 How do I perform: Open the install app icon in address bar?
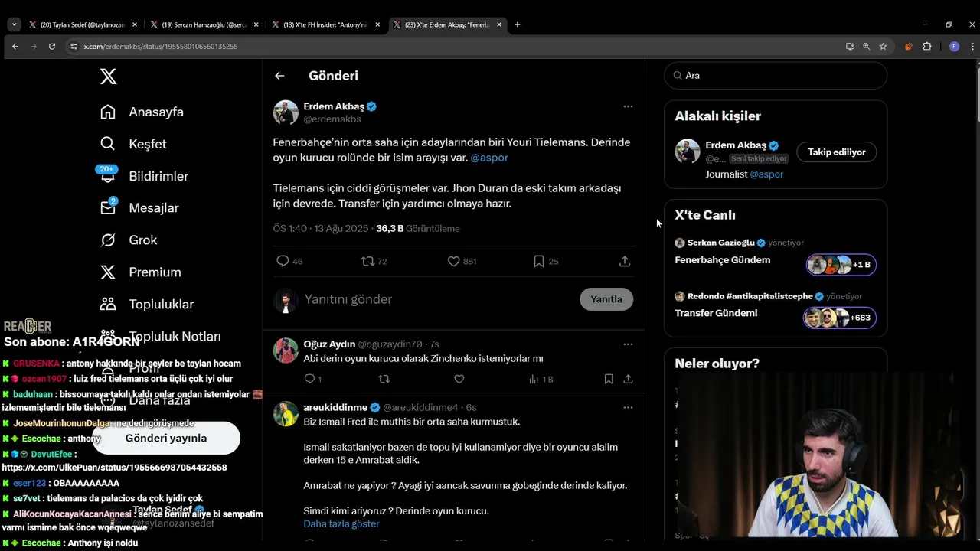pyautogui.click(x=850, y=47)
